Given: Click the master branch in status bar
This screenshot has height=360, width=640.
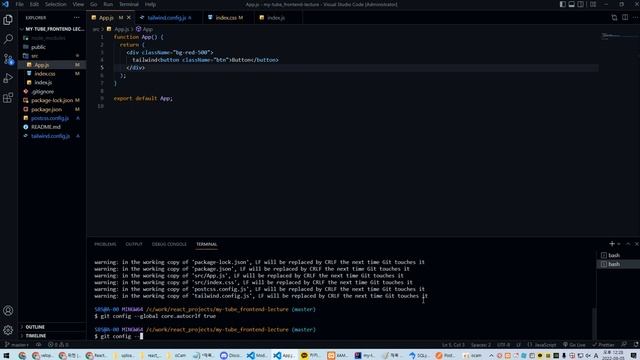Looking at the screenshot, I should pos(16,345).
